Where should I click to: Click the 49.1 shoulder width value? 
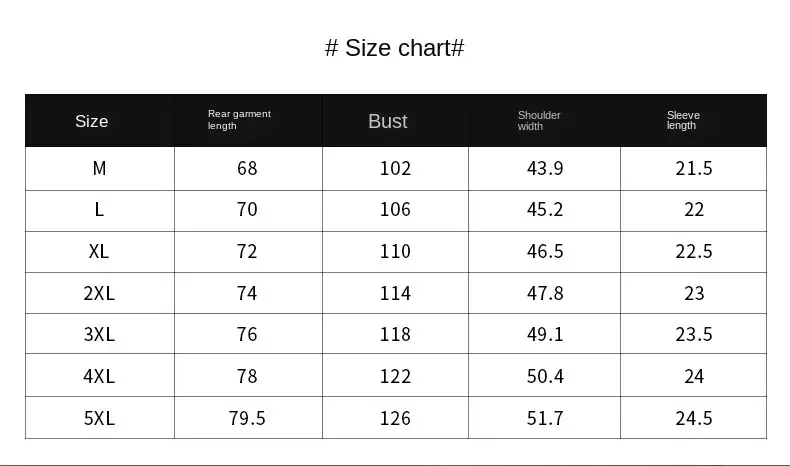pyautogui.click(x=545, y=334)
